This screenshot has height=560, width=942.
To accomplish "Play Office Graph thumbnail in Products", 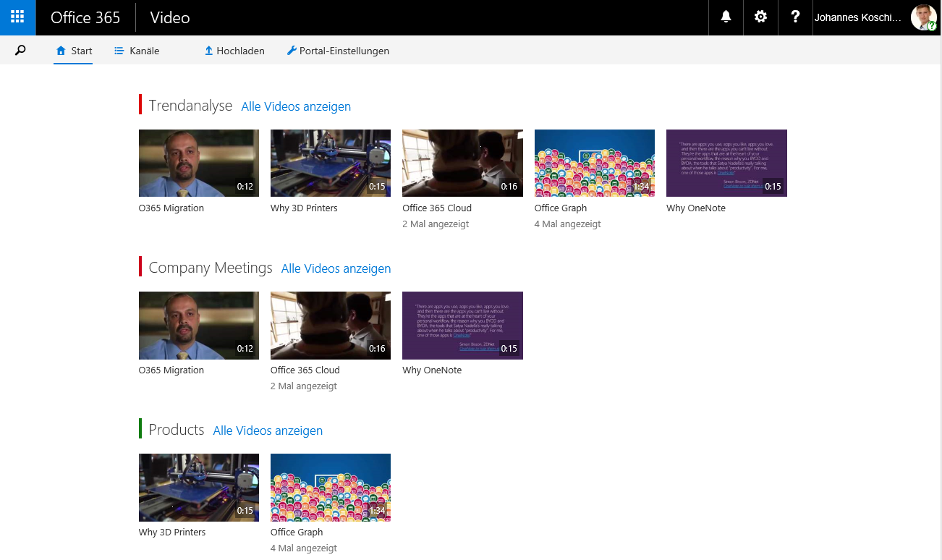I will point(331,487).
